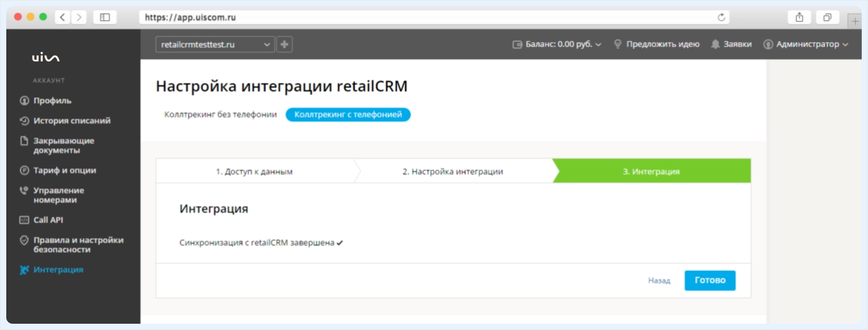Click the Call API icon

(x=24, y=220)
